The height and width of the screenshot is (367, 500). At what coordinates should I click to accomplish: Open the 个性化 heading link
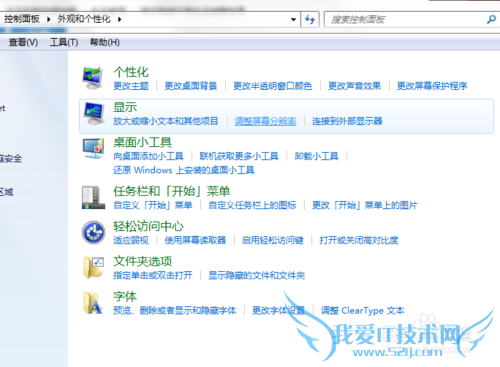point(131,72)
